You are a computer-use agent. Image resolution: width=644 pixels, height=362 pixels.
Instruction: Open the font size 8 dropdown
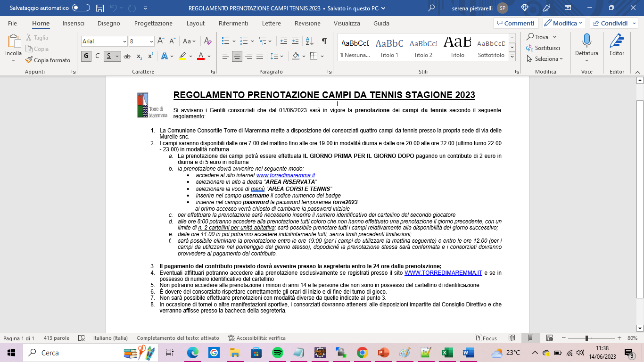pyautogui.click(x=151, y=41)
